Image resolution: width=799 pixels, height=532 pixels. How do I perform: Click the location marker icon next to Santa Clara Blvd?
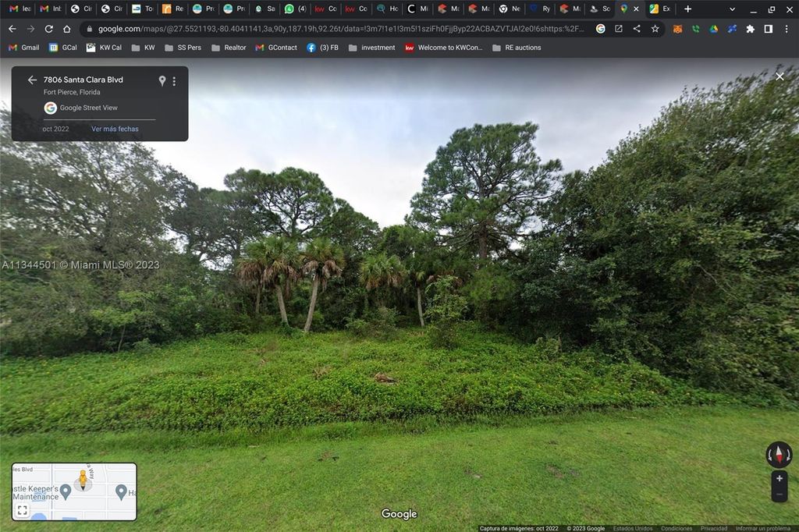click(x=162, y=80)
